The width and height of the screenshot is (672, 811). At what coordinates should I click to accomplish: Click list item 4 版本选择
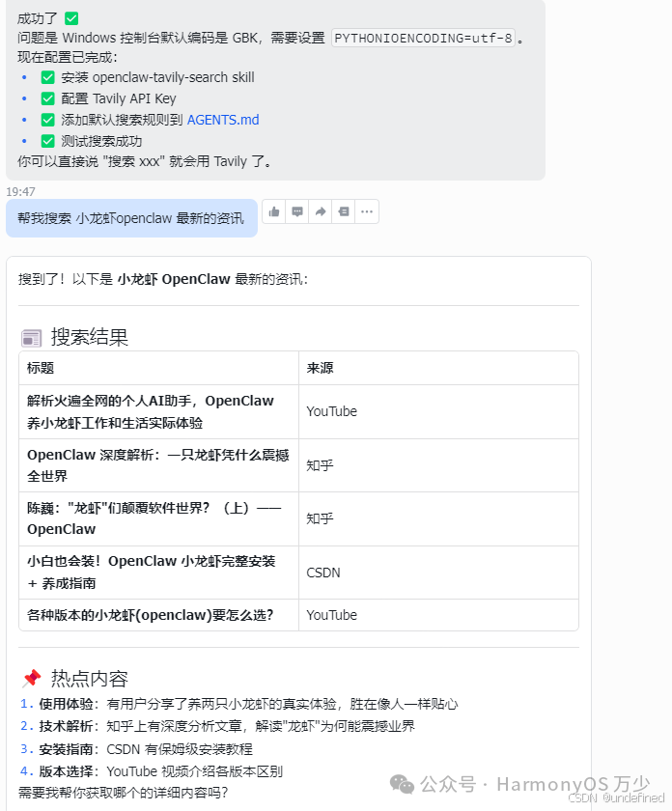151,771
